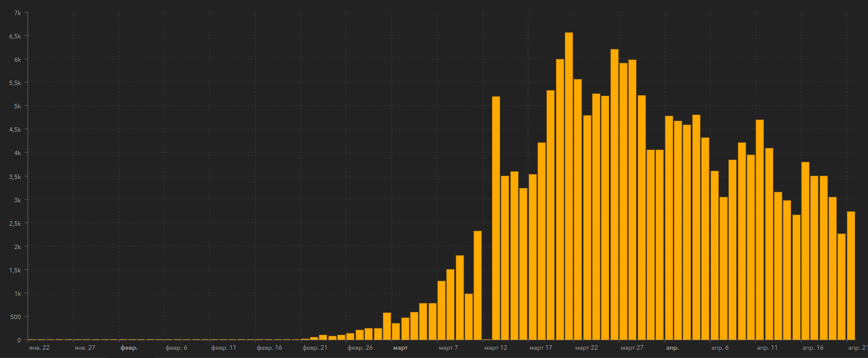
Task: Click the "500" y-axis label
Action: click(16, 317)
